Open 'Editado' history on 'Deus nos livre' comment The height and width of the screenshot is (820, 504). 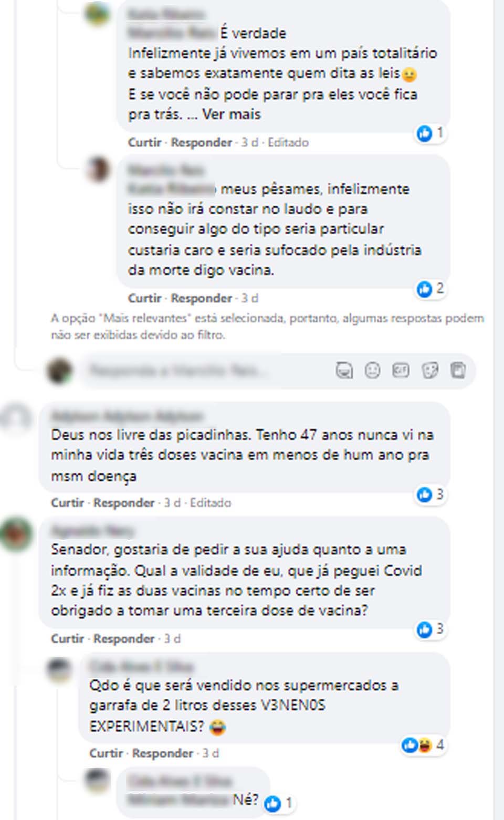(x=211, y=503)
